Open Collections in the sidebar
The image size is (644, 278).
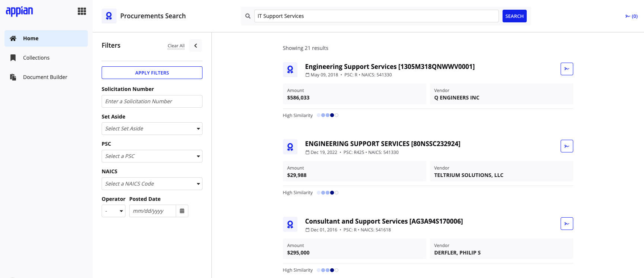(46, 58)
